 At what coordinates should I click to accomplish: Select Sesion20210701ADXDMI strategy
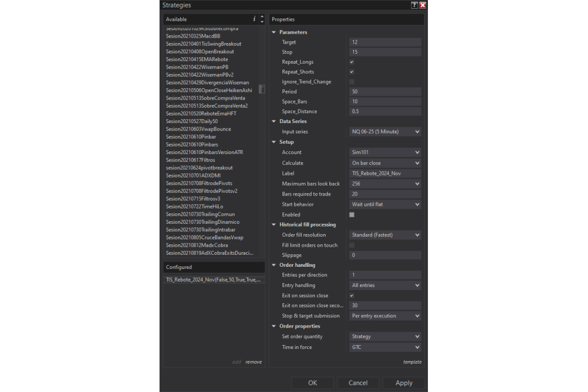(193, 175)
